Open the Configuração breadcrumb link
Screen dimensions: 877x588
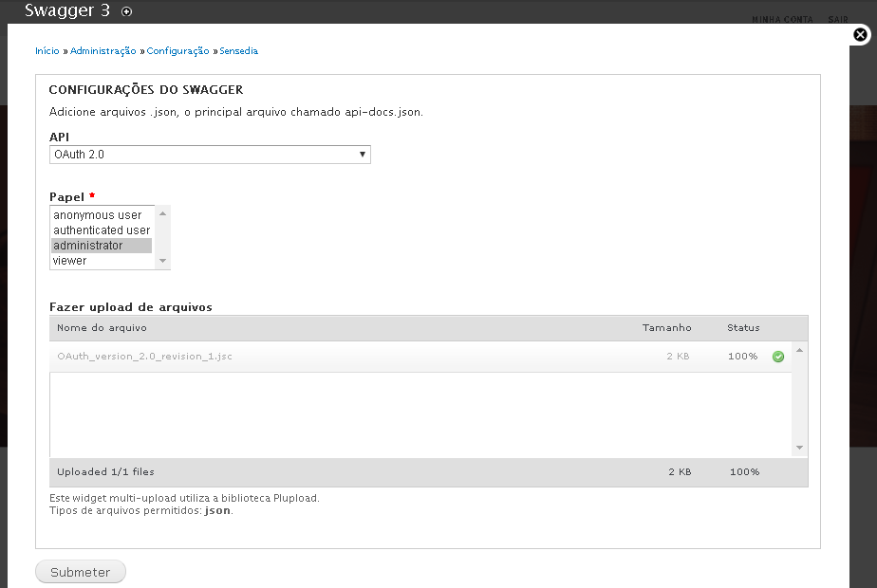177,51
